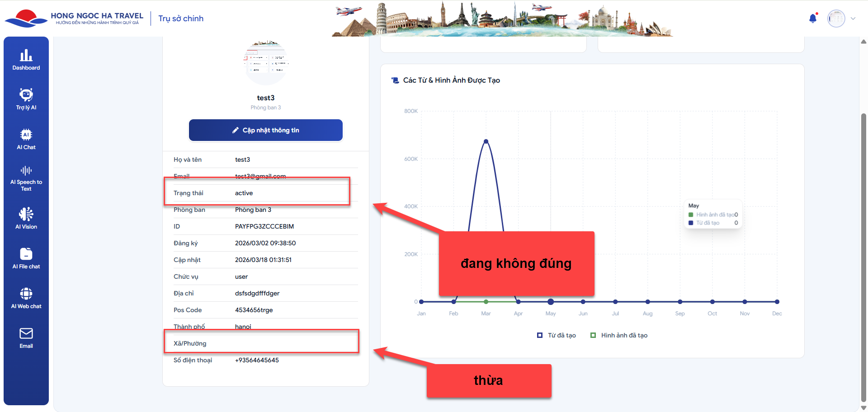
Task: Open AI Speech to Text tool
Action: coord(26,178)
